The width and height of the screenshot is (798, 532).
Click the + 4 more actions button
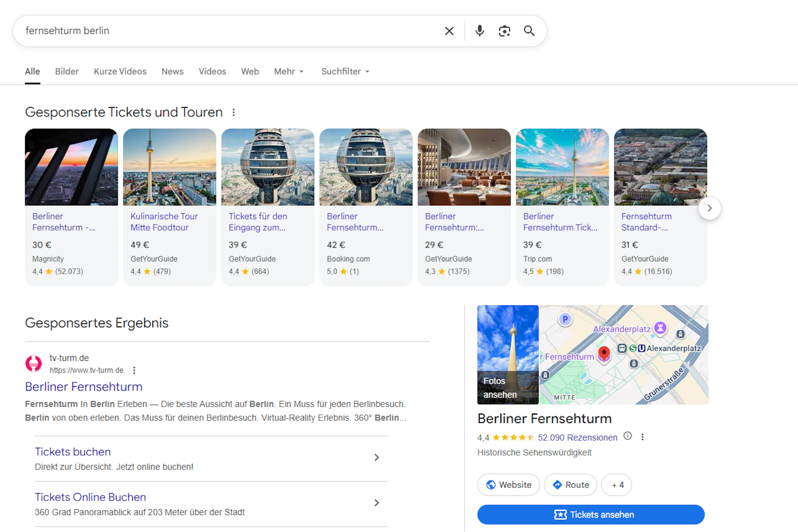click(617, 485)
